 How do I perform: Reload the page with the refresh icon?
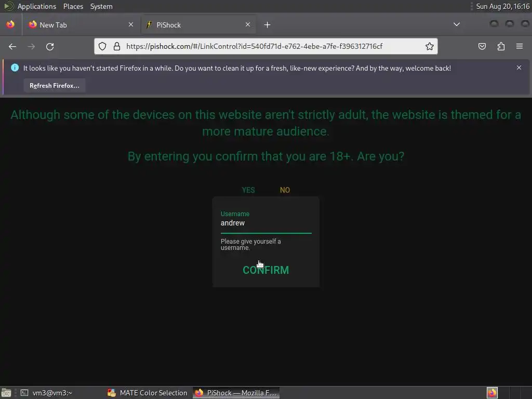[50, 46]
